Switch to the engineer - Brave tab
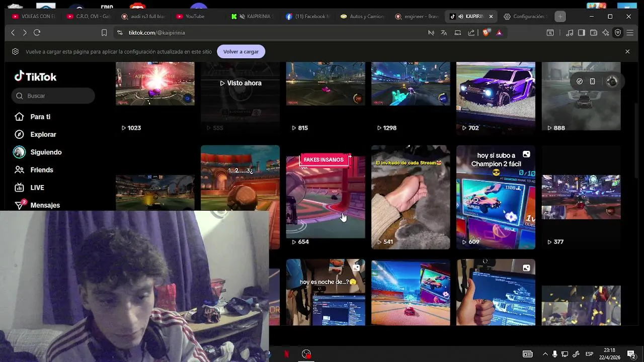Screen dimensions: 644x362 point(417,17)
